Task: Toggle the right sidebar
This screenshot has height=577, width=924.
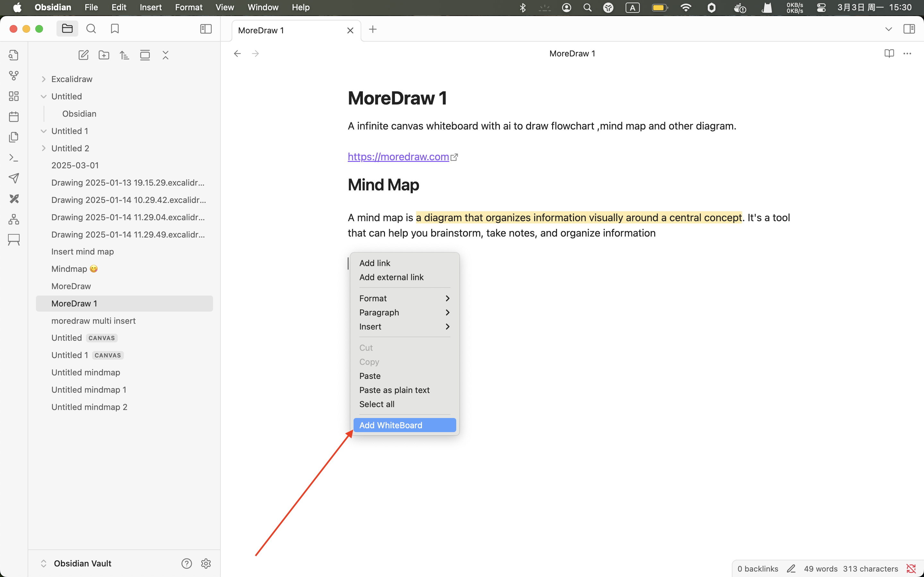Action: (909, 29)
